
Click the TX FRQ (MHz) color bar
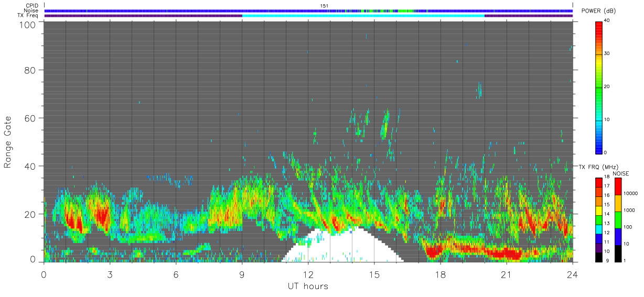point(599,219)
